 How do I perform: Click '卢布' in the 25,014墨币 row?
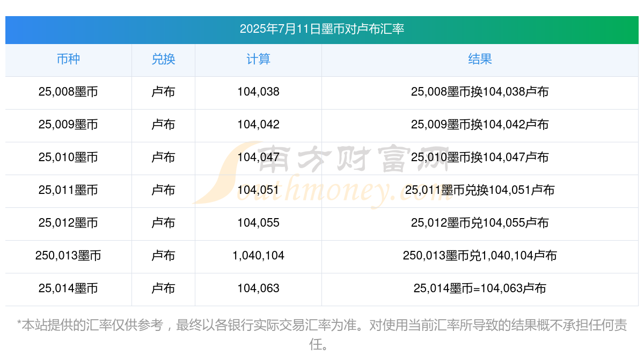(163, 288)
